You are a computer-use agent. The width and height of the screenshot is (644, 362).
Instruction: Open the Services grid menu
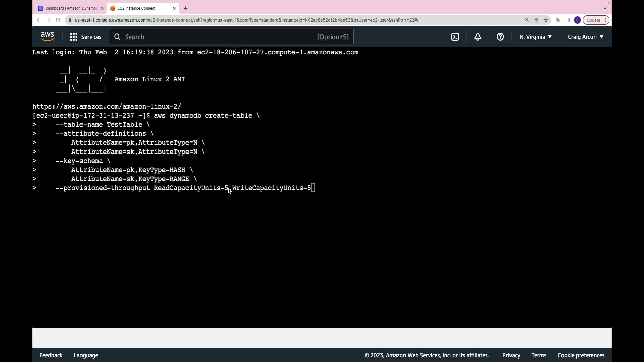pyautogui.click(x=86, y=37)
